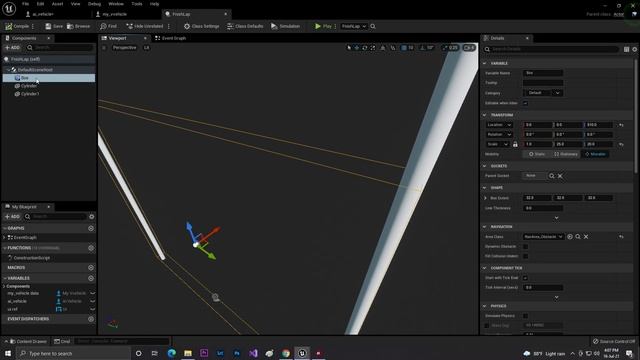
Task: Expand the EventGraph tree entry
Action: click(4, 237)
